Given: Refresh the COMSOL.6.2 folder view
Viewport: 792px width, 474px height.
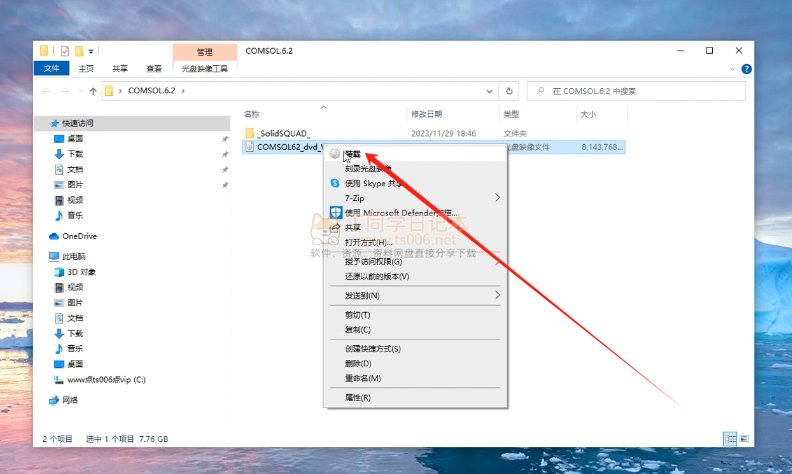Looking at the screenshot, I should 509,91.
